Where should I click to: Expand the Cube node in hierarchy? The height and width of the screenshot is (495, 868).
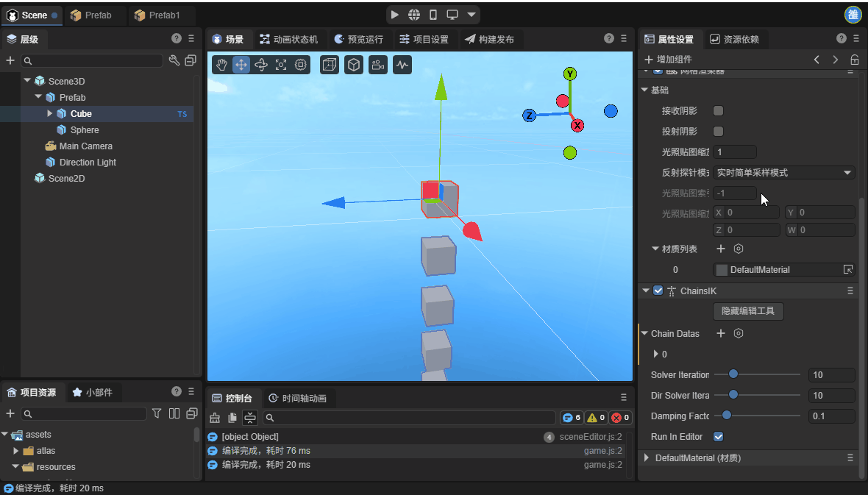(x=50, y=113)
